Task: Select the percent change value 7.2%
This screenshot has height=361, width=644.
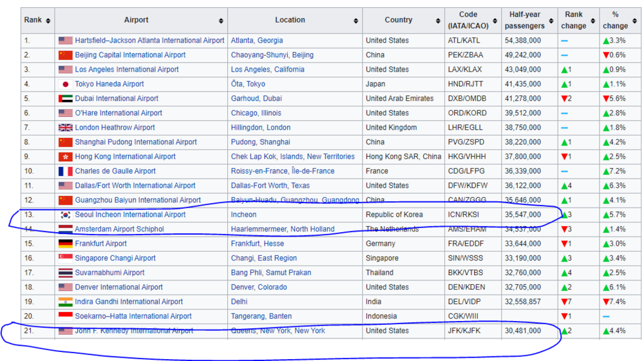Action: coord(618,171)
